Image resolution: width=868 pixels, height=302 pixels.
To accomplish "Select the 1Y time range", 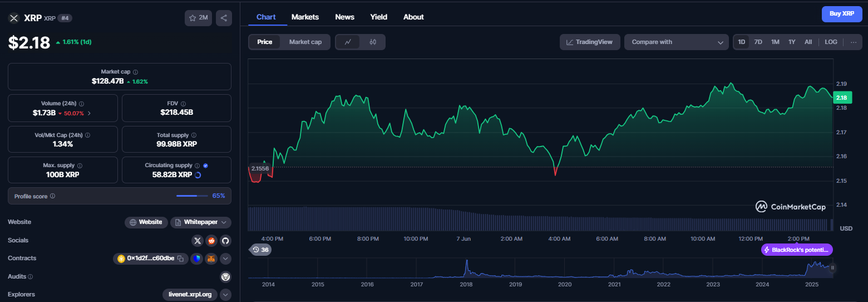I will pos(792,42).
